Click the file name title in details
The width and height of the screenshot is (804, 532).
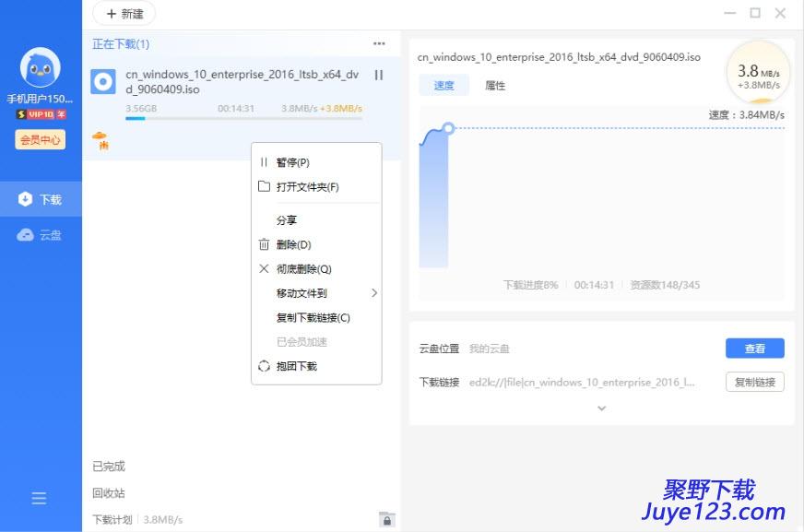coord(559,57)
